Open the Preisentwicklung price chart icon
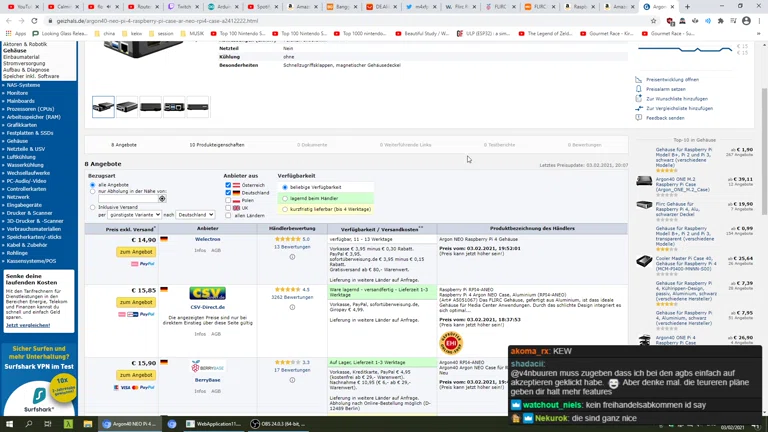 (x=638, y=80)
